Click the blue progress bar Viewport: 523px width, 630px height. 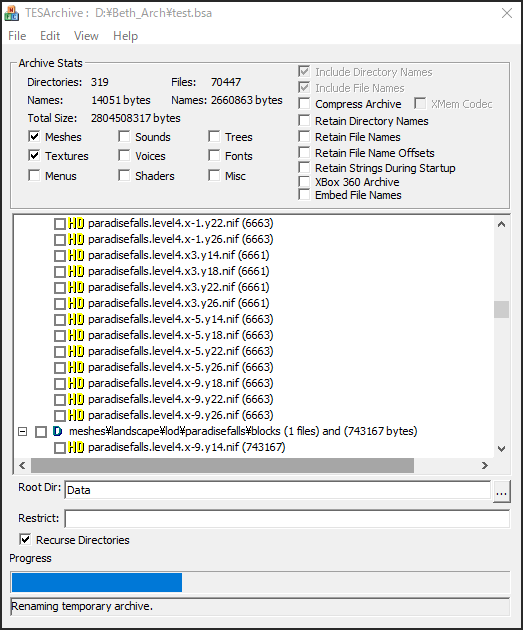(97, 582)
